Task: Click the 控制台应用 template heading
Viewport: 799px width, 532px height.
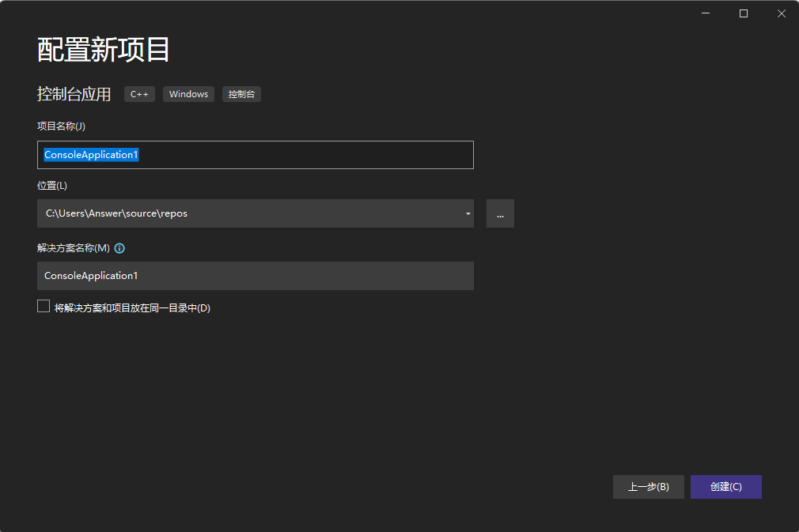Action: [x=74, y=94]
